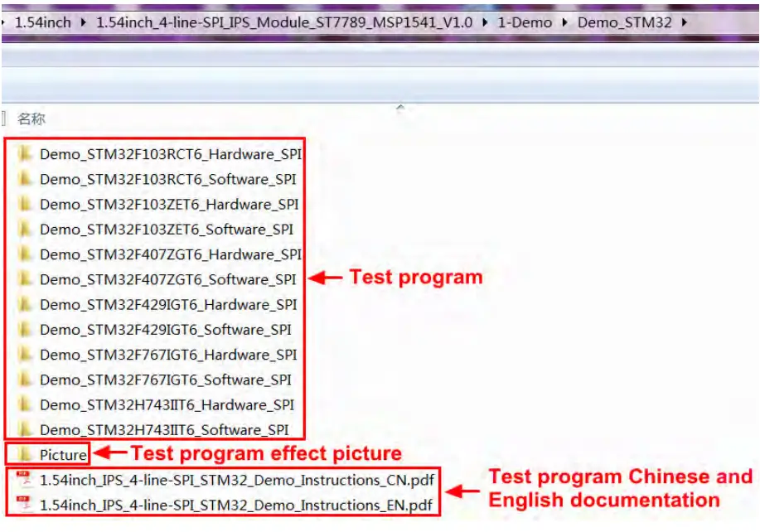This screenshot has width=760, height=532.
Task: Highlight Demo_STM32F429IGT6_Software_SPI name text
Action: [x=165, y=330]
